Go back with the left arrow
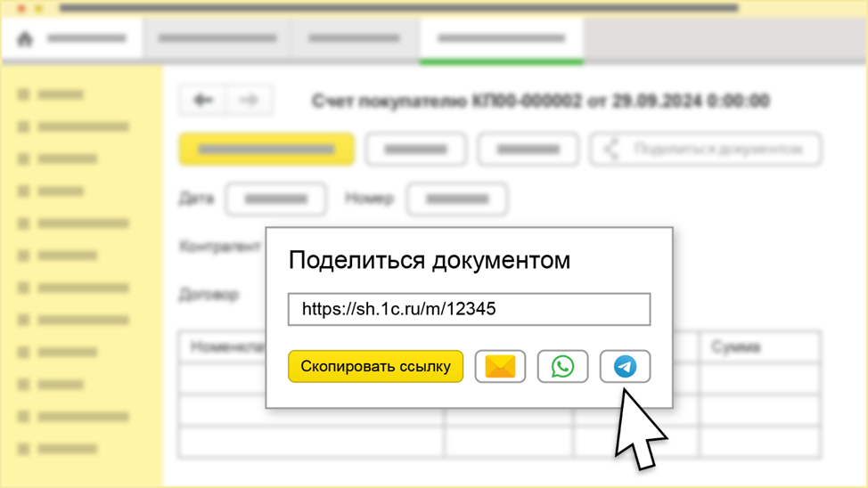Viewport: 868px width, 488px height. point(203,101)
